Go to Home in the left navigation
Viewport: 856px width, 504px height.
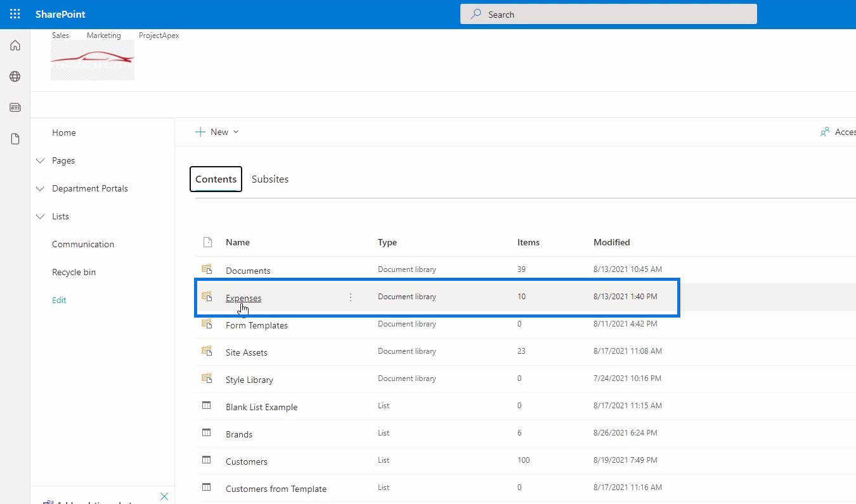64,132
